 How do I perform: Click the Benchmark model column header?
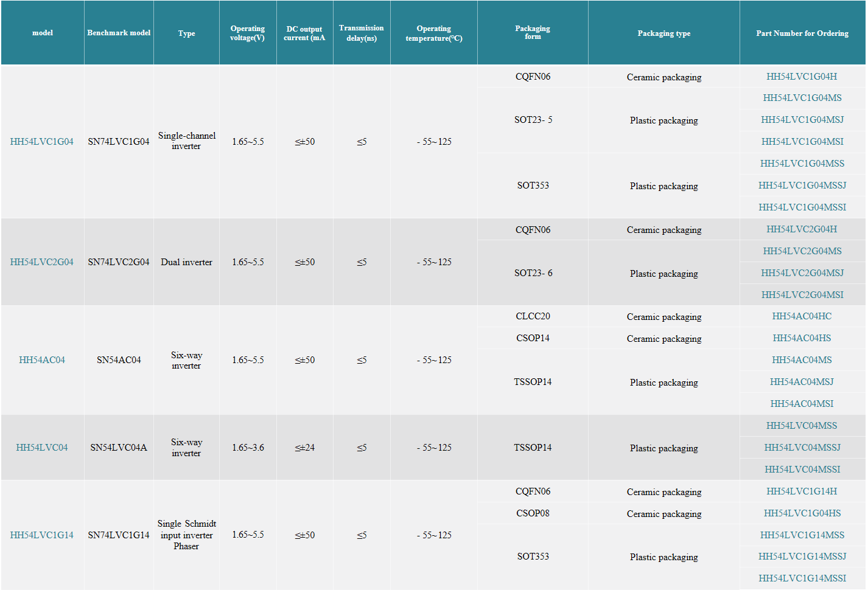[119, 33]
